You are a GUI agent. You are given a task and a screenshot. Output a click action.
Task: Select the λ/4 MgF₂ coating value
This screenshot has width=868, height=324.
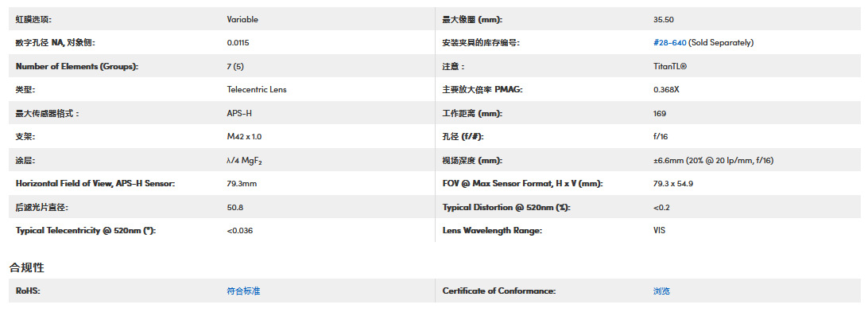coord(244,161)
